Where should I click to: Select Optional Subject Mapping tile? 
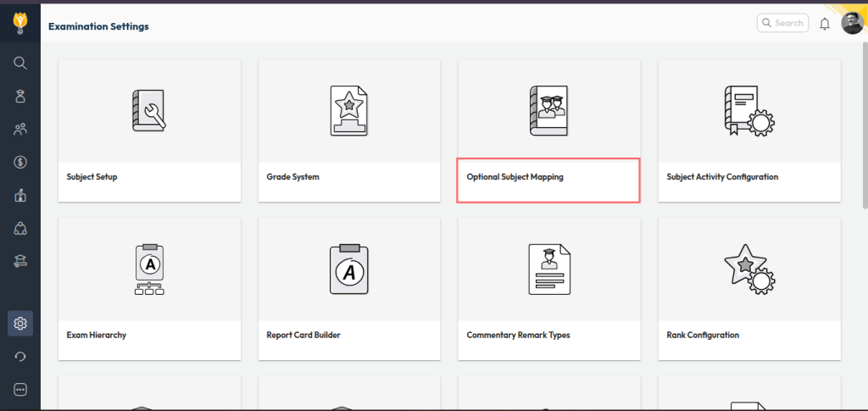pos(548,178)
